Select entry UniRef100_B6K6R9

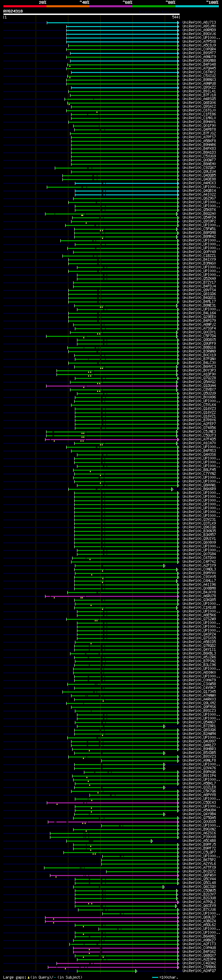pos(199,489)
